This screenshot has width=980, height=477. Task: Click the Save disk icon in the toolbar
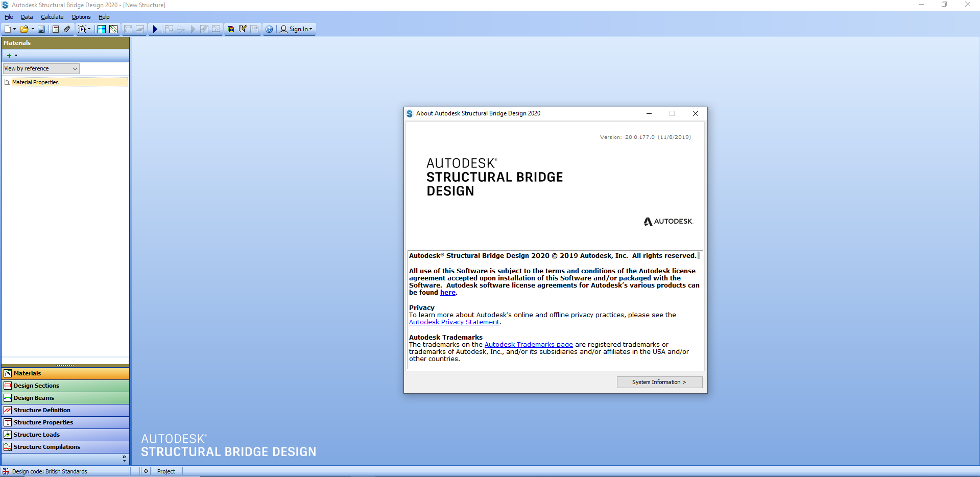[41, 29]
